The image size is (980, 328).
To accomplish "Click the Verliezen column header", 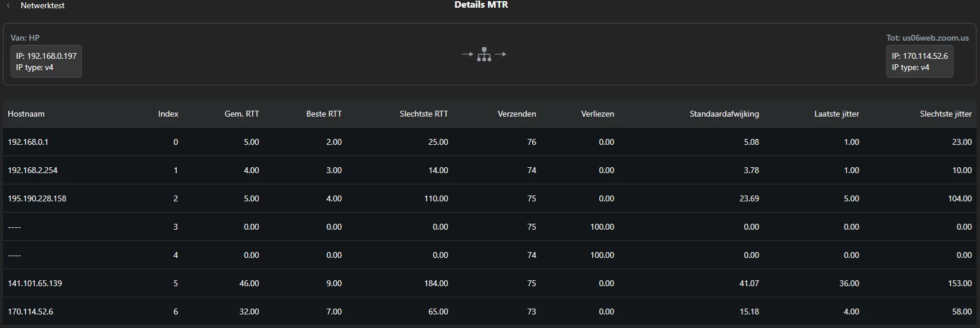I will click(598, 114).
